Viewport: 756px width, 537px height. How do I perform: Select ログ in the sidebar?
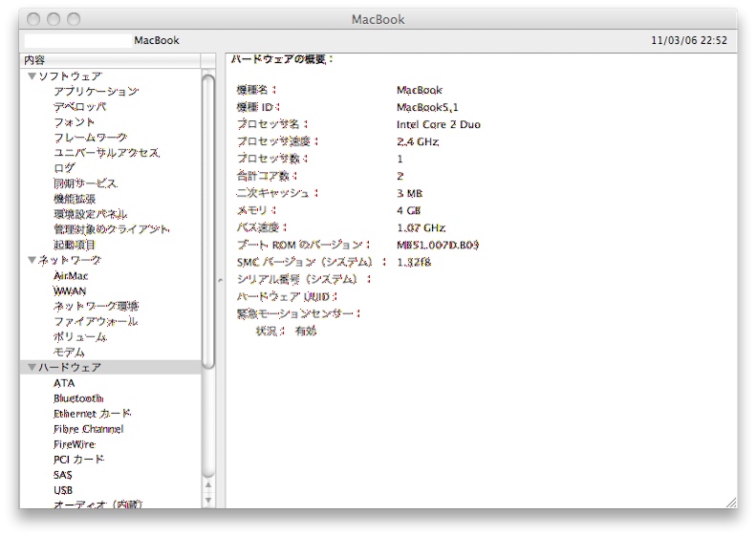[x=64, y=168]
